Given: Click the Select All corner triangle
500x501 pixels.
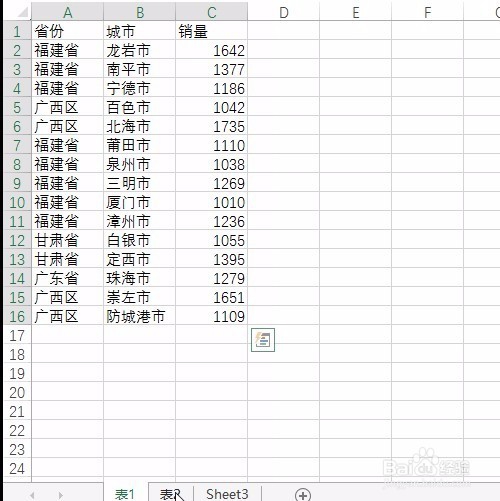Looking at the screenshot, I should [22, 13].
